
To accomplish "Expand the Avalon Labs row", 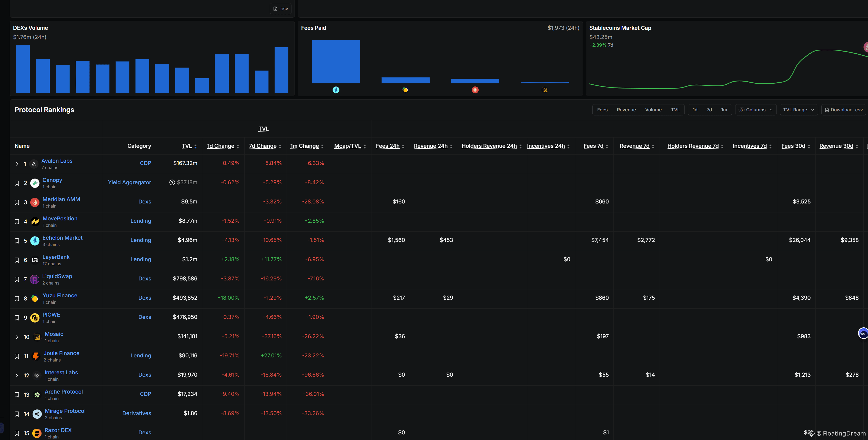I will pos(17,164).
